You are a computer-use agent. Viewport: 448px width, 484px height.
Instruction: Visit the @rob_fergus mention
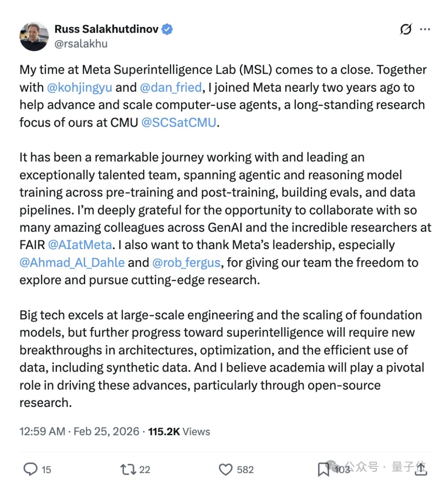pos(186,262)
